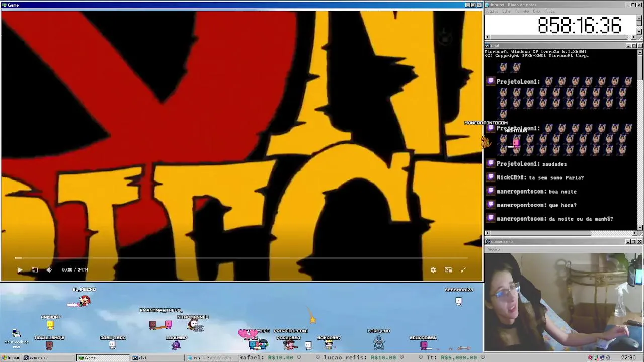This screenshot has height=362, width=644.
Task: Click chat horizontal scrollbar right arrow
Action: coord(634,233)
